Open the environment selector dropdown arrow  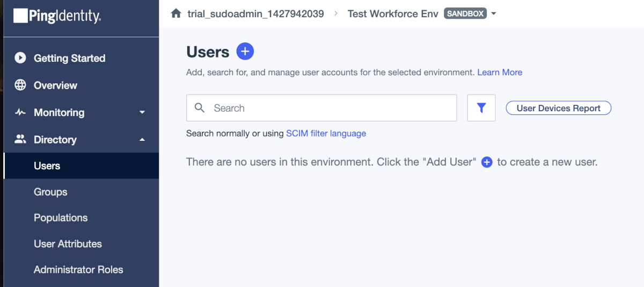[x=494, y=13]
